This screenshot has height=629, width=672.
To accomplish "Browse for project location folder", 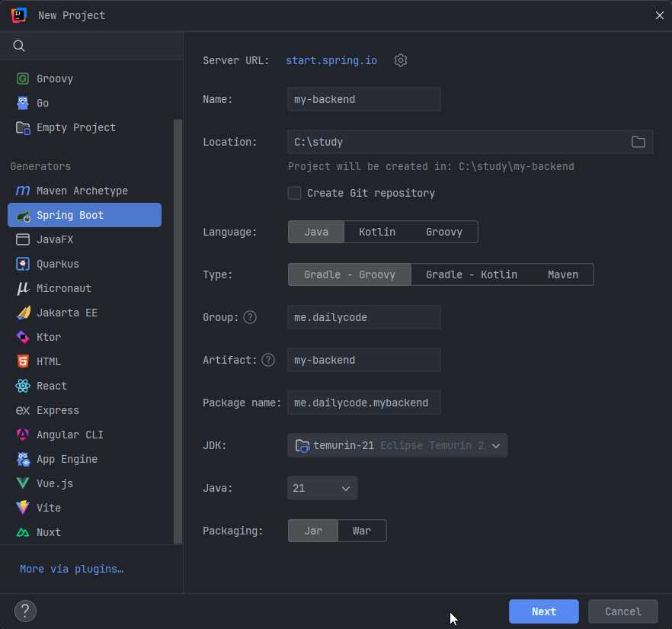I will pos(638,142).
